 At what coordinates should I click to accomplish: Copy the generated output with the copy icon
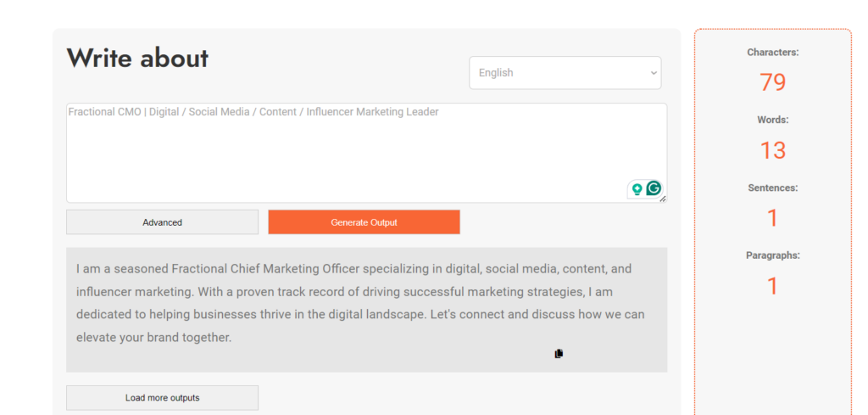559,353
